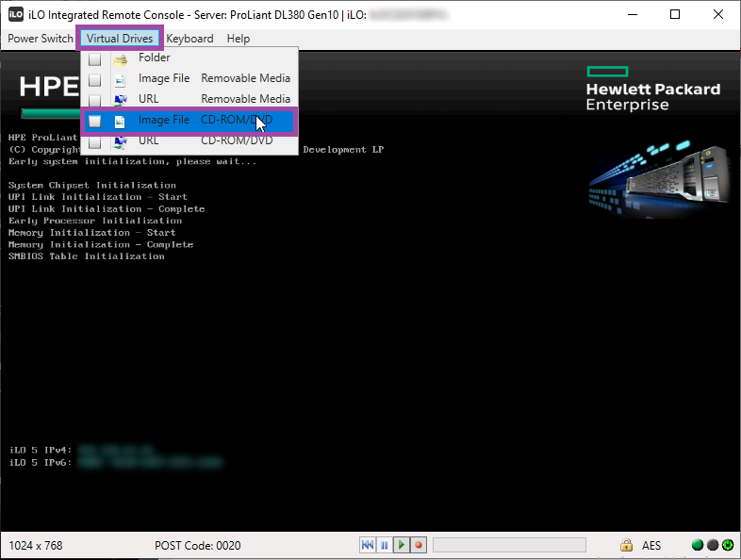This screenshot has width=741, height=560.
Task: Collapse the Virtual Drives dropdown menu
Action: click(120, 39)
